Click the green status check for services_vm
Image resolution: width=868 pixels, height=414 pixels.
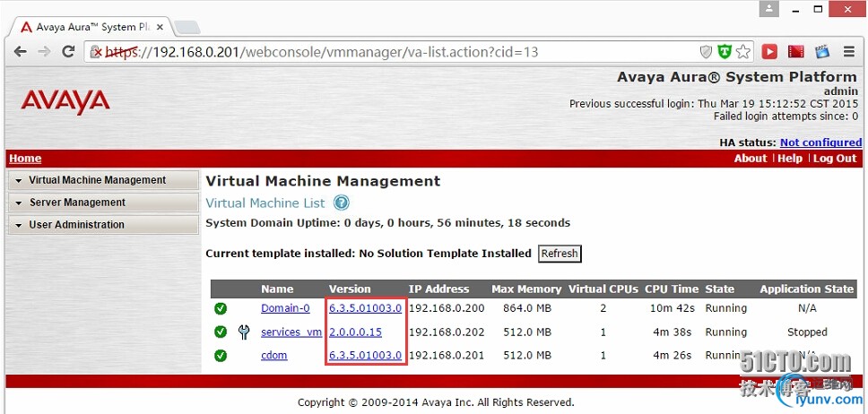221,332
